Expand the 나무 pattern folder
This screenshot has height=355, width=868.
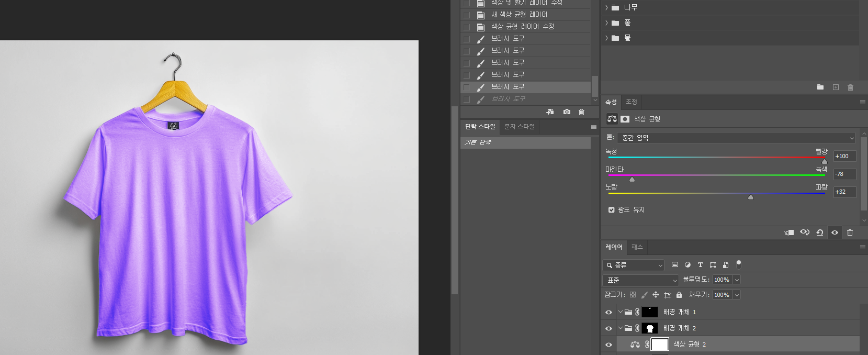[x=606, y=7]
